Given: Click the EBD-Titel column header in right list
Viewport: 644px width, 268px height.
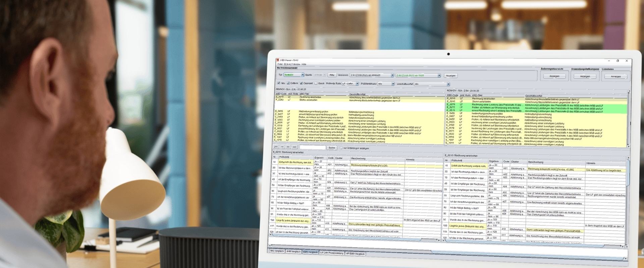Looking at the screenshot, I should [x=498, y=95].
